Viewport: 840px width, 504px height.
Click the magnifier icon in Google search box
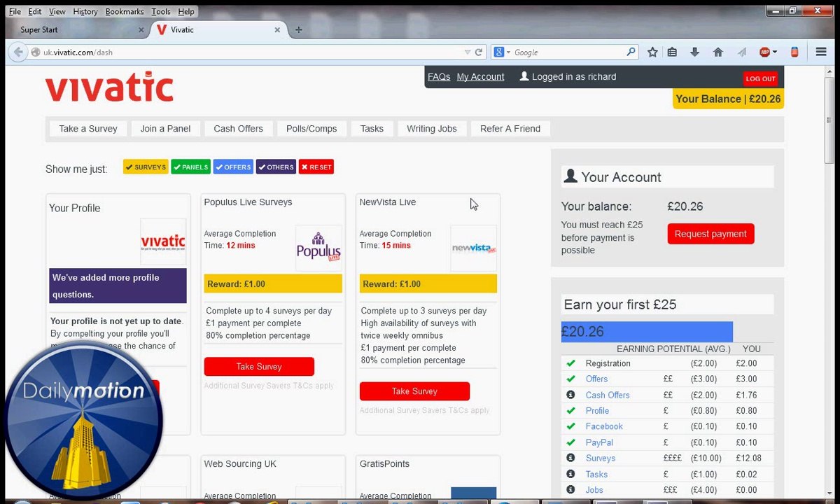point(631,52)
